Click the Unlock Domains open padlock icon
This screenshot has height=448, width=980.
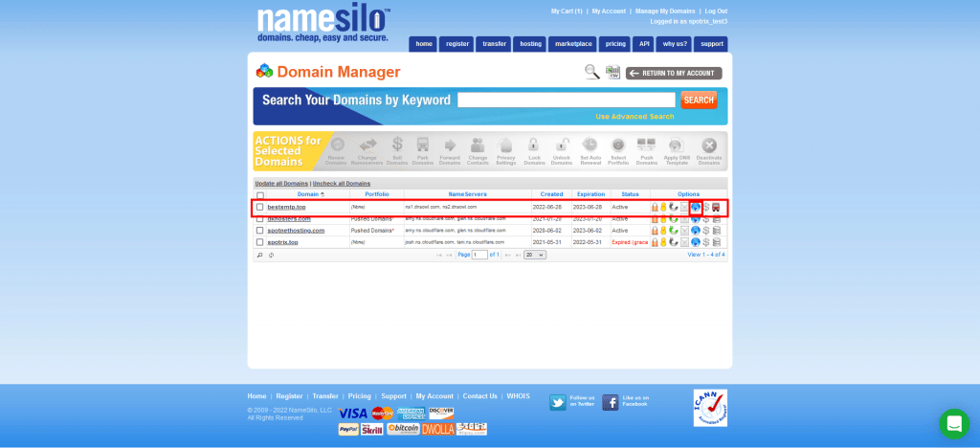(x=562, y=145)
